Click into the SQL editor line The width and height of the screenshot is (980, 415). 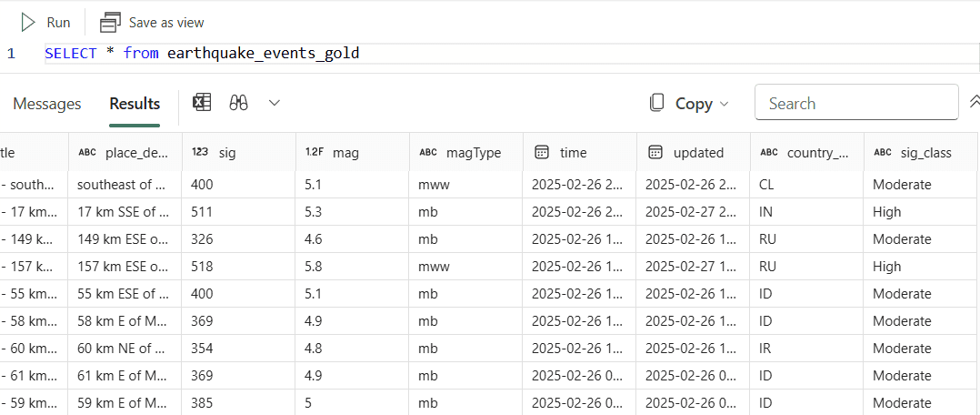pos(511,54)
